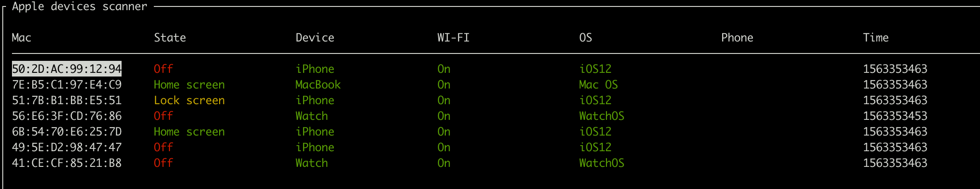The image size is (980, 189).
Task: Click the yellow Lock screen state
Action: [189, 100]
